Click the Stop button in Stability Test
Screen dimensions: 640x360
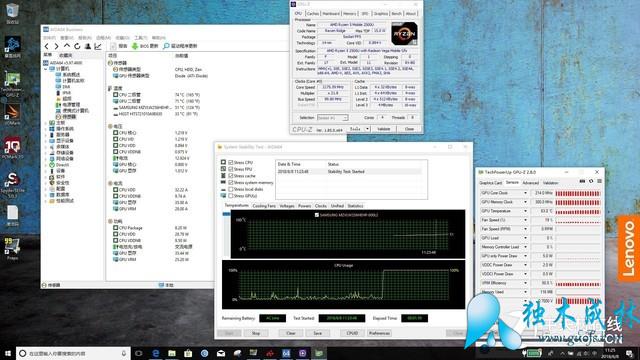tap(256, 333)
